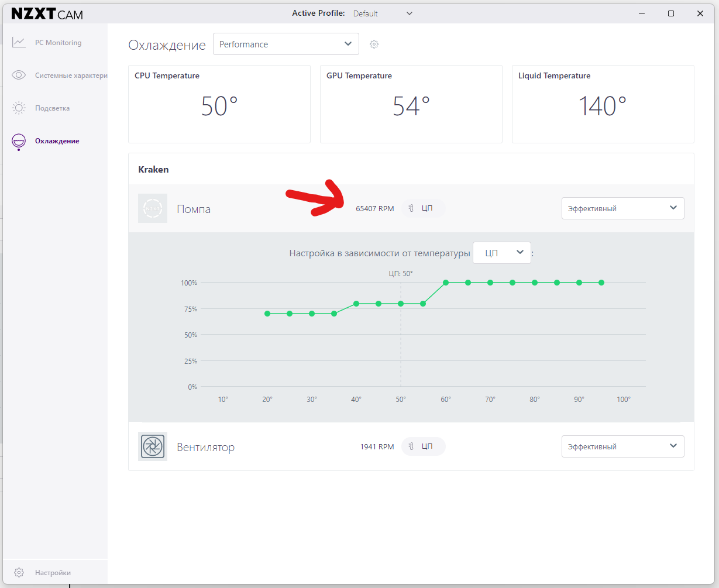Image resolution: width=719 pixels, height=588 pixels.
Task: Expand Active Profile Default dropdown
Action: (x=383, y=13)
